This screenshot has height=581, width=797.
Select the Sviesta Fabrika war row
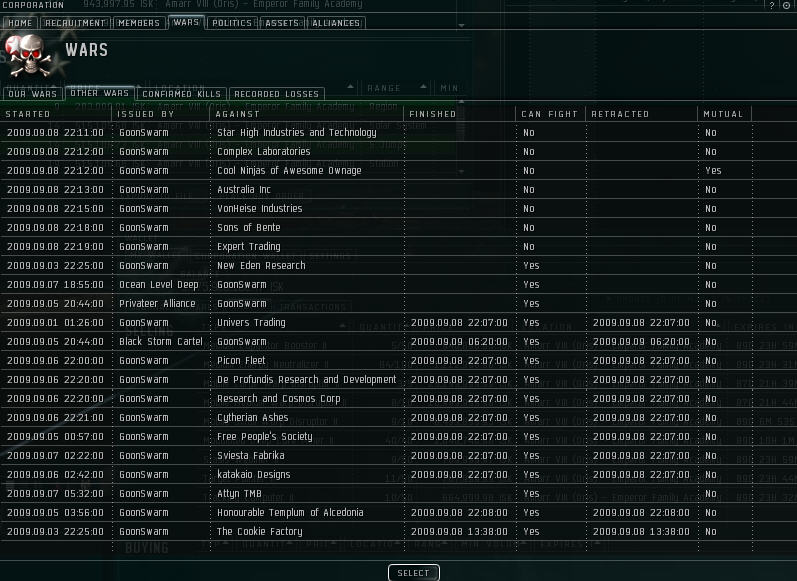398,456
